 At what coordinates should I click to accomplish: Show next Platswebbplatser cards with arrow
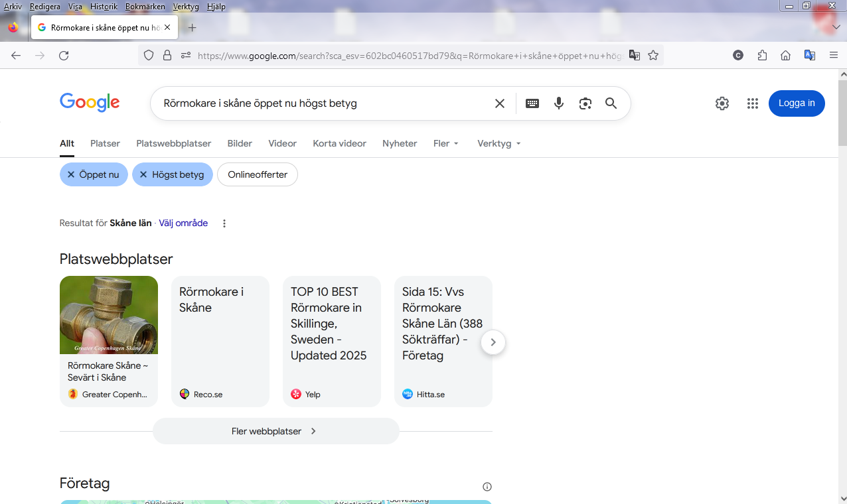tap(493, 342)
